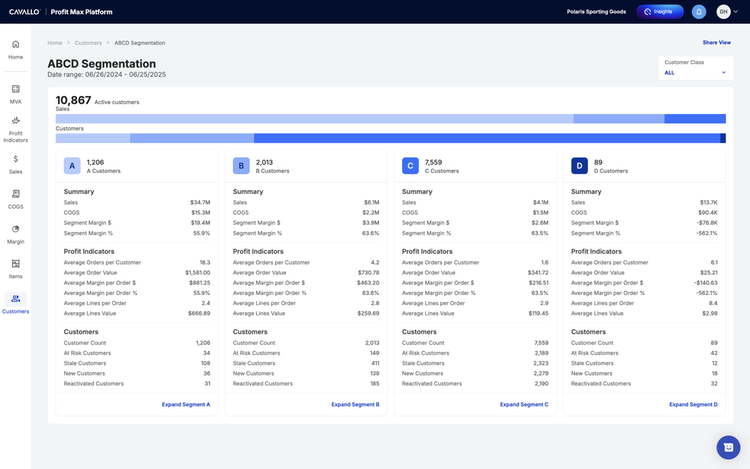Click the Sales bar A segment portion
The height and width of the screenshot is (469, 750).
click(x=314, y=119)
